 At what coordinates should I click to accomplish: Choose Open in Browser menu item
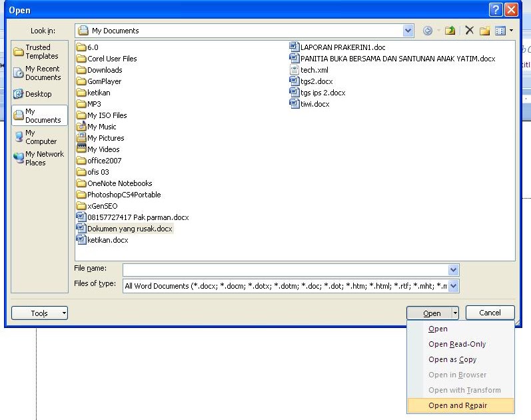[460, 375]
